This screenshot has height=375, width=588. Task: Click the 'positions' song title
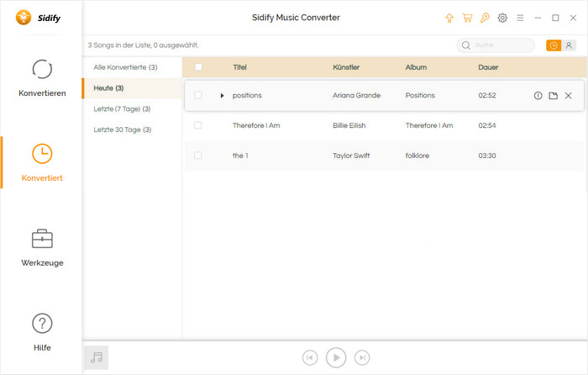pyautogui.click(x=247, y=96)
